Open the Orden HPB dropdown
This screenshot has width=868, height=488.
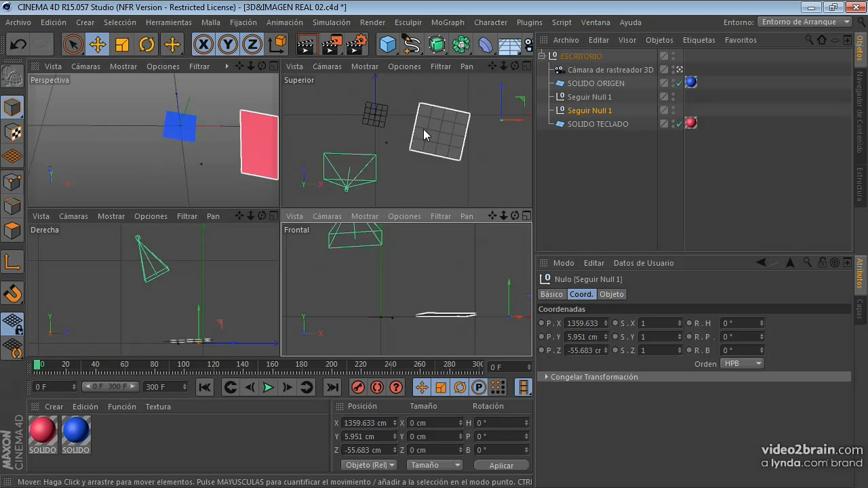[x=742, y=363]
